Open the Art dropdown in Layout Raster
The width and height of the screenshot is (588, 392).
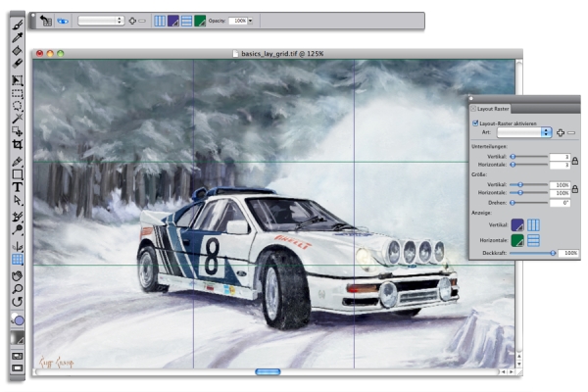pos(524,132)
